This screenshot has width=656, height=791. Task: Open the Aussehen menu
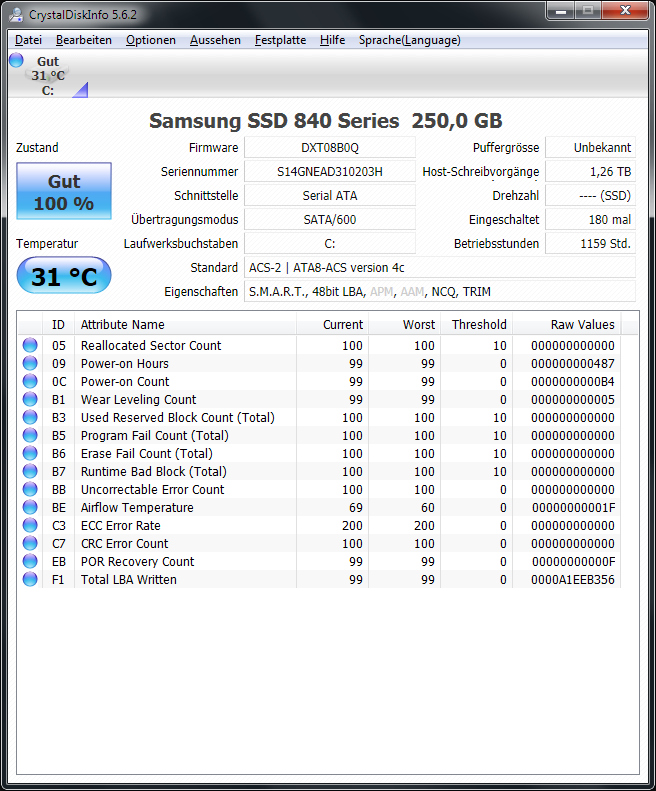pyautogui.click(x=215, y=40)
